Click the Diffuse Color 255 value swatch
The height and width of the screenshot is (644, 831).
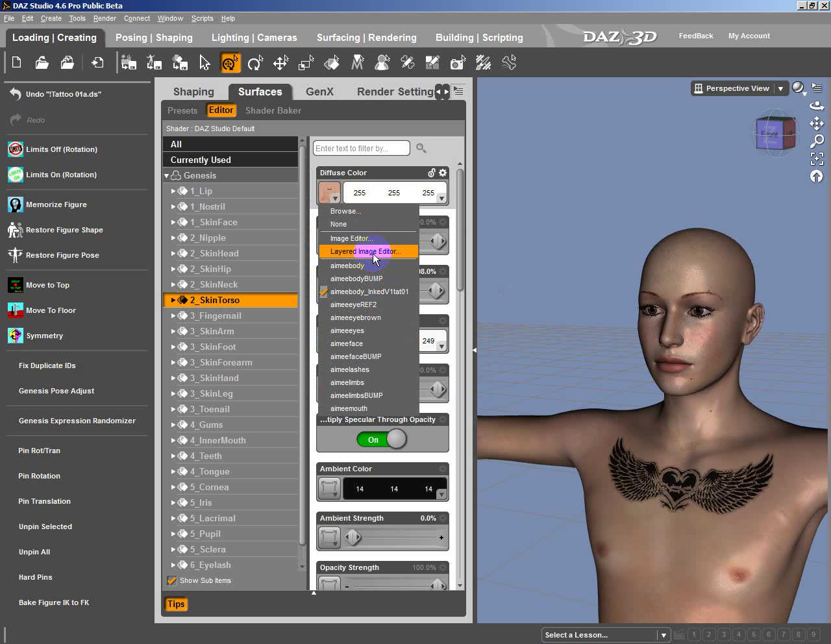pos(395,193)
